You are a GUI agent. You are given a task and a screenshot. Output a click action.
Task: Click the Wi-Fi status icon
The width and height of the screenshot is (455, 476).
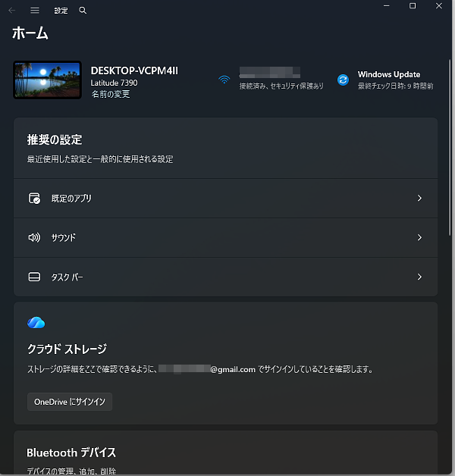[x=224, y=80]
